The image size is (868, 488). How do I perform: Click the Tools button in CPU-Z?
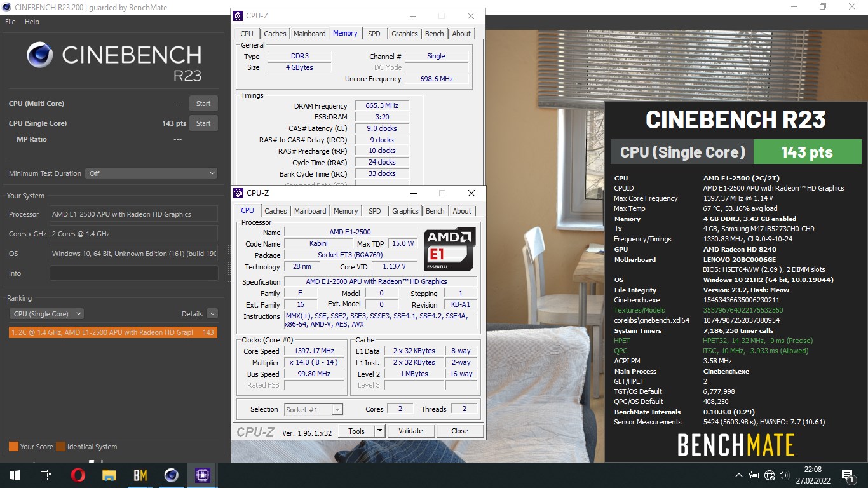tap(356, 431)
